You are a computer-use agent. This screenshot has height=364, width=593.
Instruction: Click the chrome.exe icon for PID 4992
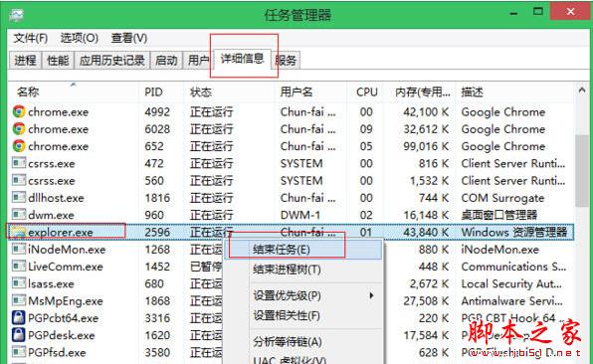click(x=19, y=111)
